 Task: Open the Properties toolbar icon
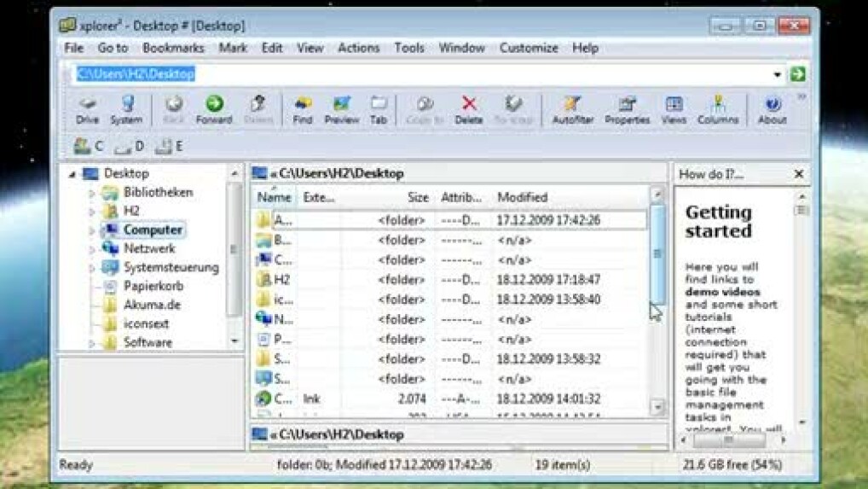(x=627, y=109)
